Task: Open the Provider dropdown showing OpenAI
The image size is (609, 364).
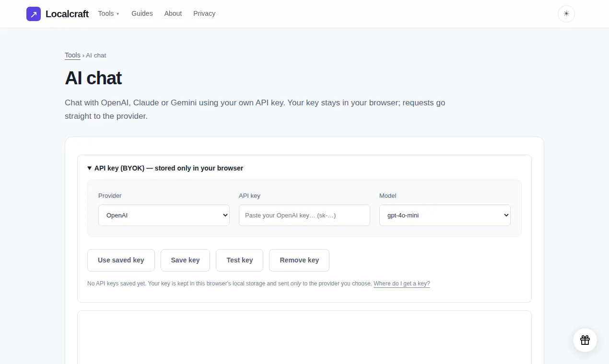Action: tap(164, 216)
